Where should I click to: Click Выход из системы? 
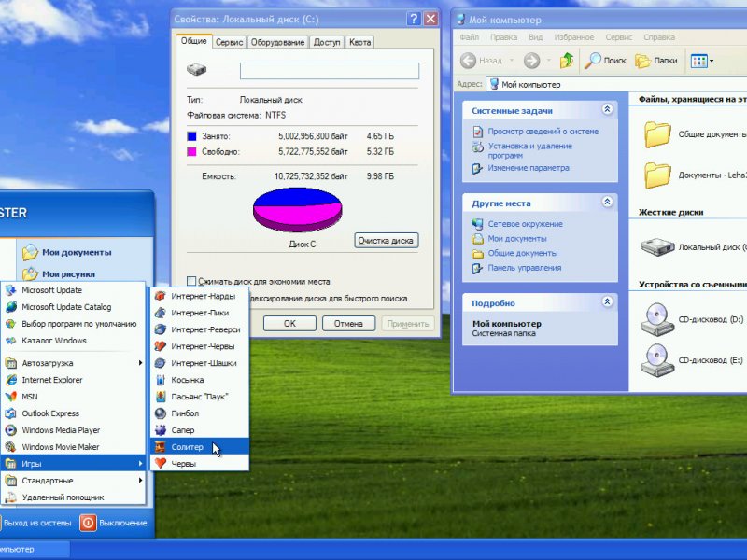click(x=36, y=523)
